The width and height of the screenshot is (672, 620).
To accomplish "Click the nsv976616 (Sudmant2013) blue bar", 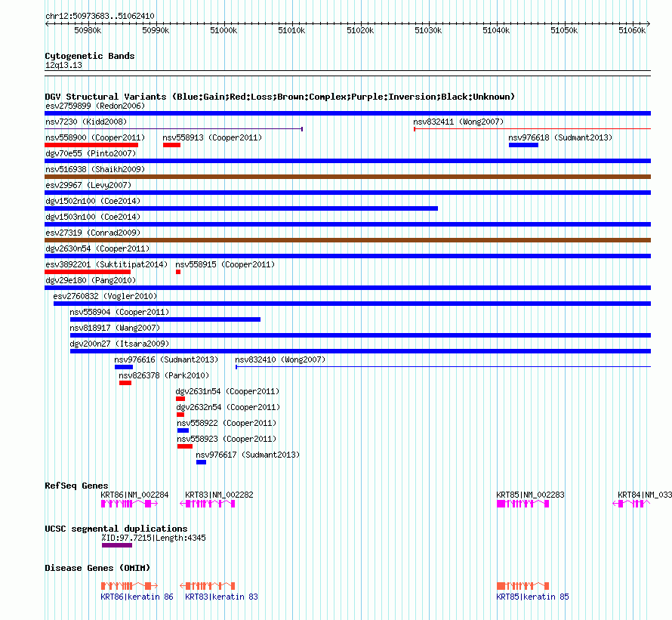I will tap(124, 367).
